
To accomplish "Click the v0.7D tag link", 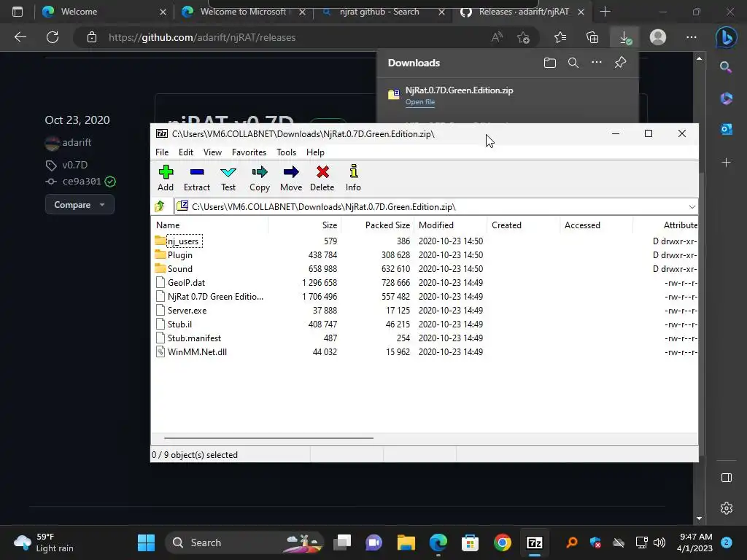I will (75, 165).
